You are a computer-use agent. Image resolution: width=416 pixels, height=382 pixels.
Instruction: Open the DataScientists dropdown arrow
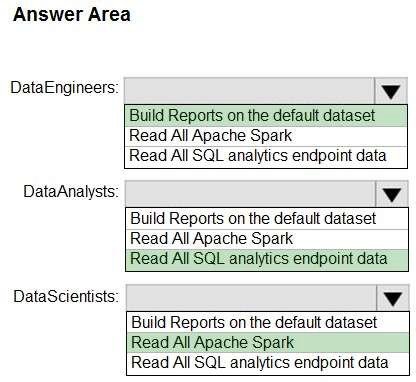(393, 298)
